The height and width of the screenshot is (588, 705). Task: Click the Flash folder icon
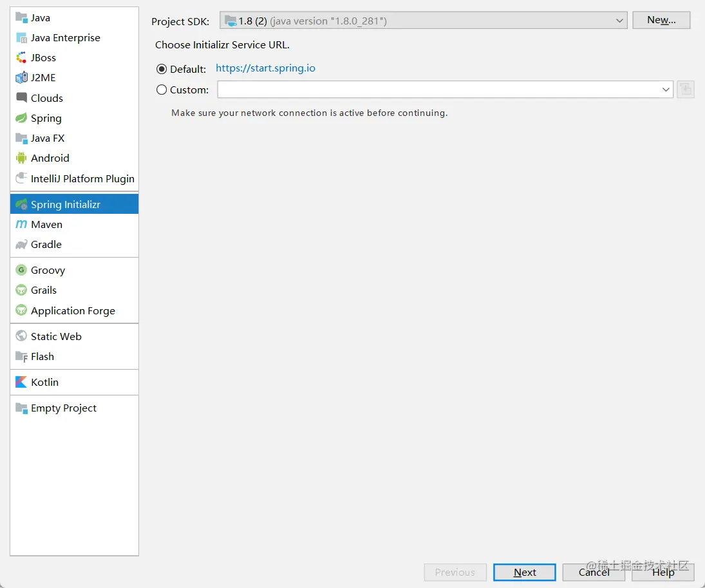pyautogui.click(x=21, y=356)
